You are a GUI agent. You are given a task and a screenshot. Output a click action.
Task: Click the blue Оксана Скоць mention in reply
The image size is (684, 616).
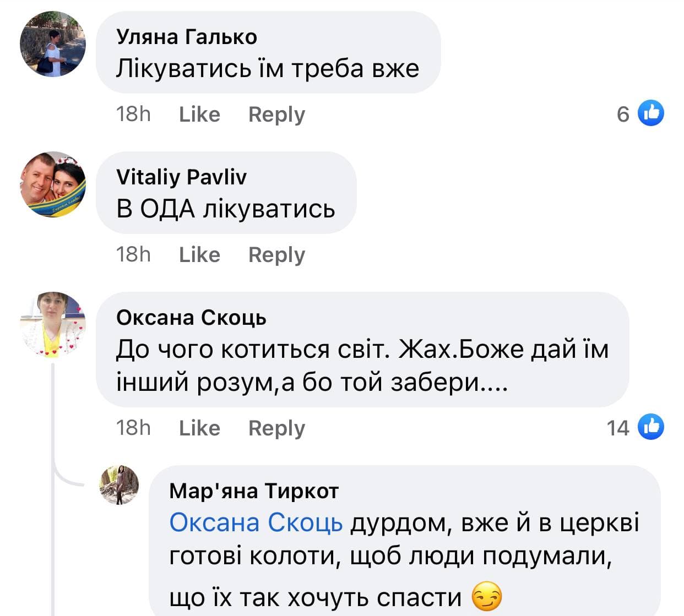click(256, 522)
